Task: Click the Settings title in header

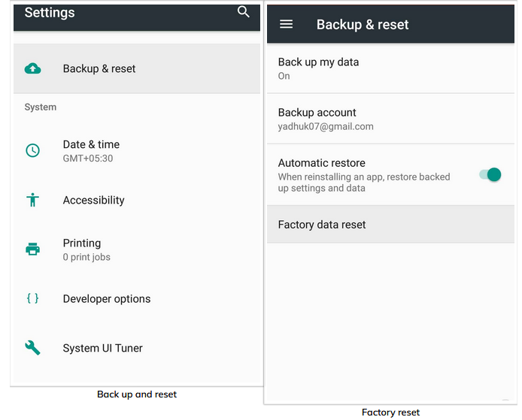Action: click(x=50, y=13)
